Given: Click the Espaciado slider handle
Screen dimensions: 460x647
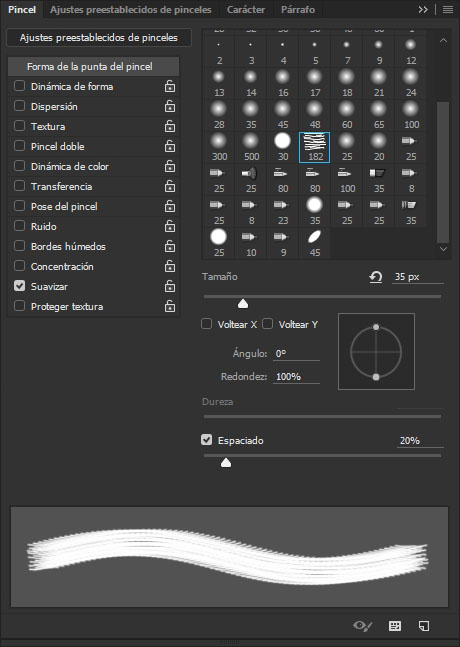Looking at the screenshot, I should pyautogui.click(x=226, y=463).
